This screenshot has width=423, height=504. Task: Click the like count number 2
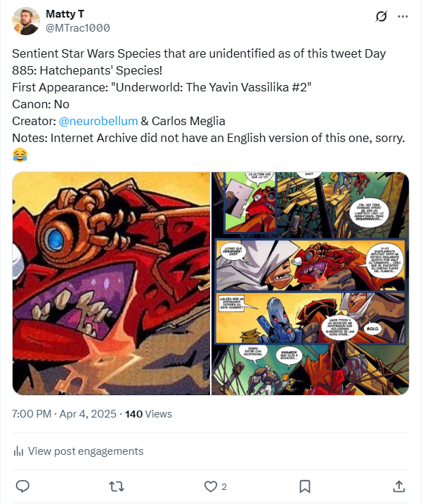pos(224,486)
